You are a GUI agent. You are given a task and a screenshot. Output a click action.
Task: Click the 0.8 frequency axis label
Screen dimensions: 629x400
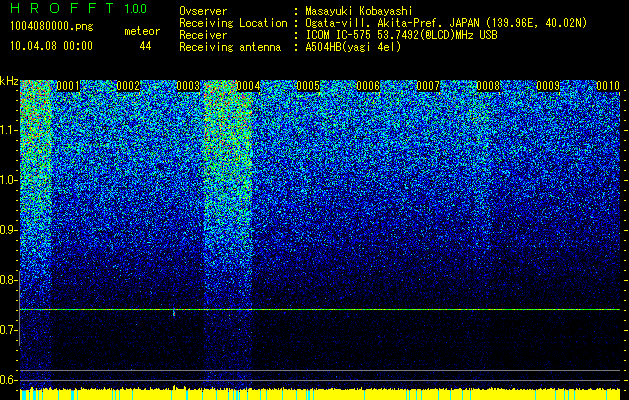(8, 280)
